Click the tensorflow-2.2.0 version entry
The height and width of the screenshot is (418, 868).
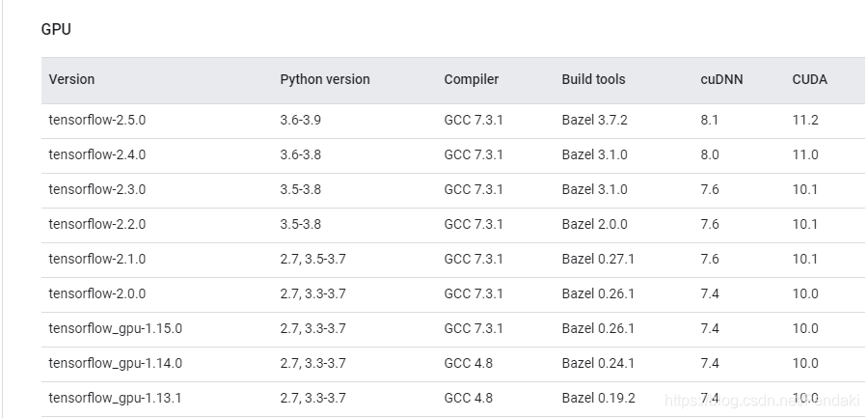pyautogui.click(x=96, y=224)
